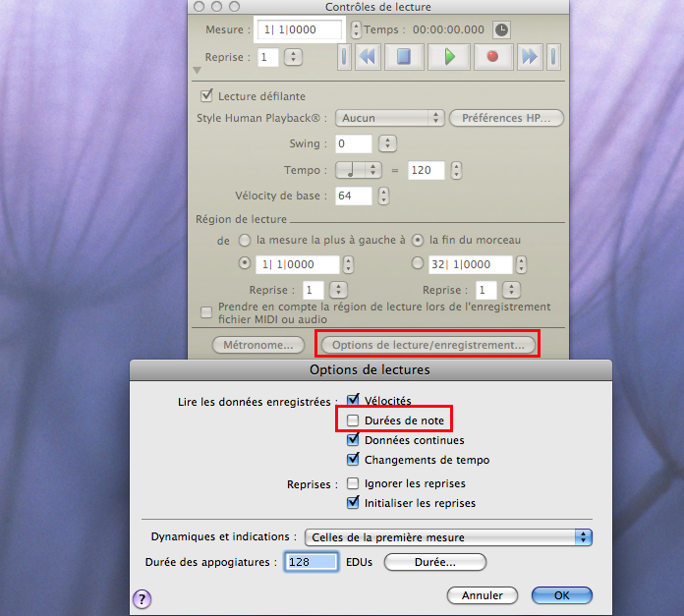This screenshot has height=616, width=684.
Task: Collapse the playback controls disclosure triangle
Action: (x=197, y=71)
